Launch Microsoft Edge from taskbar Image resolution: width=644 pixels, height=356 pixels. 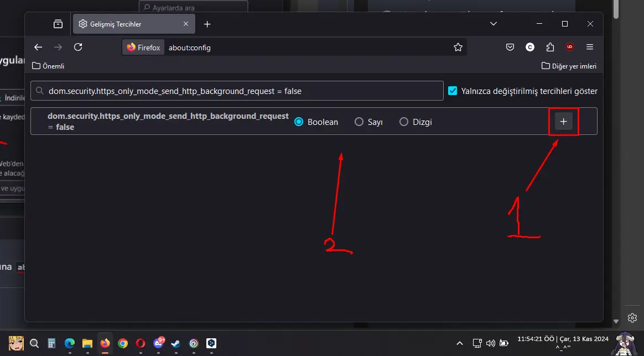(69, 343)
